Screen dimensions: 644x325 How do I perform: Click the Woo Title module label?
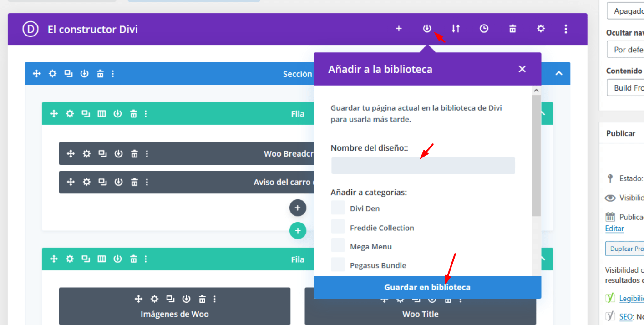click(420, 314)
